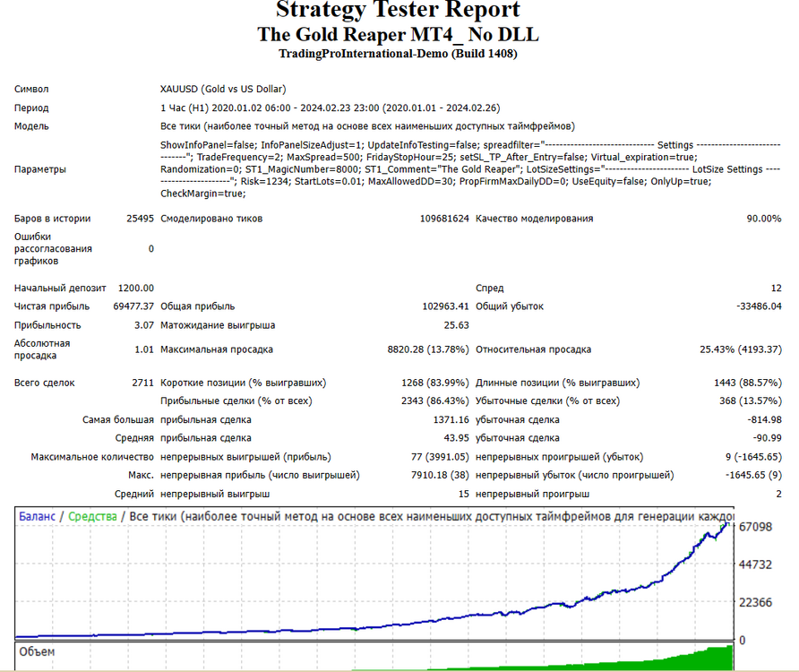Select the spread value 12
Image resolution: width=799 pixels, height=672 pixels.
click(776, 289)
